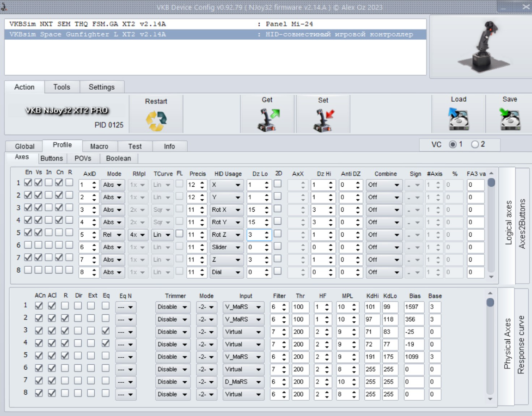Switch to the Tools tab
This screenshot has width=532, height=416.
62,87
